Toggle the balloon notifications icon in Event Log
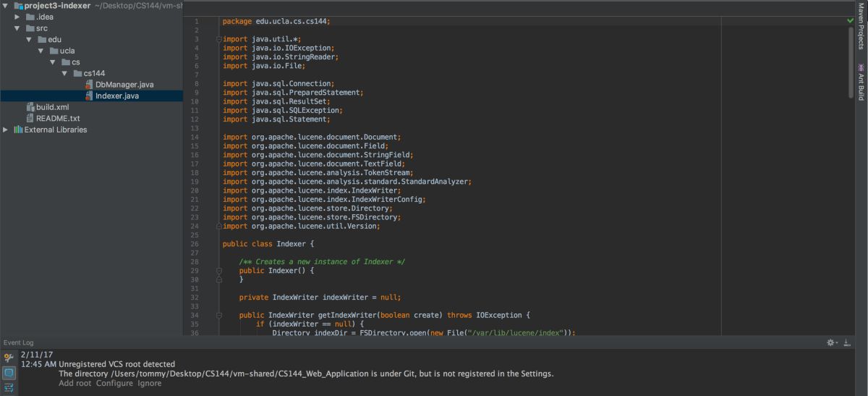The image size is (868, 396). click(9, 373)
